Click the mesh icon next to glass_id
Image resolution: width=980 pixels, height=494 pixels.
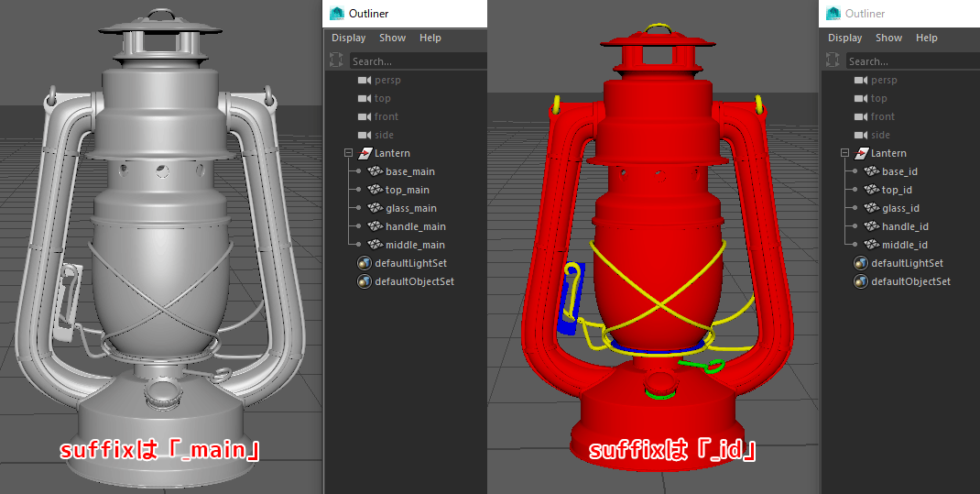pyautogui.click(x=871, y=208)
